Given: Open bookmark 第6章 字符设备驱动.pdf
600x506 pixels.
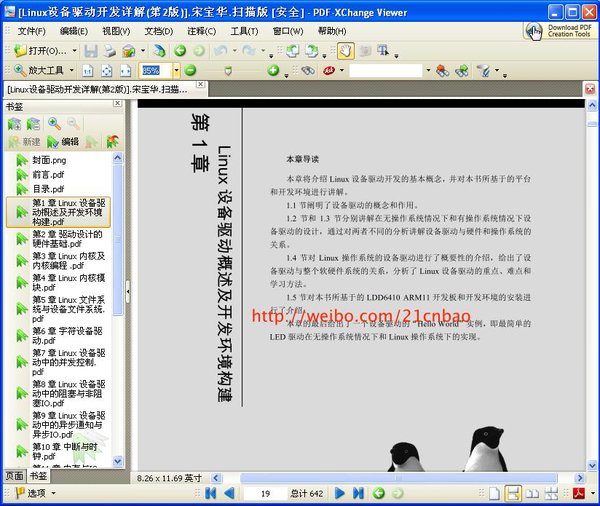Looking at the screenshot, I should point(67,336).
